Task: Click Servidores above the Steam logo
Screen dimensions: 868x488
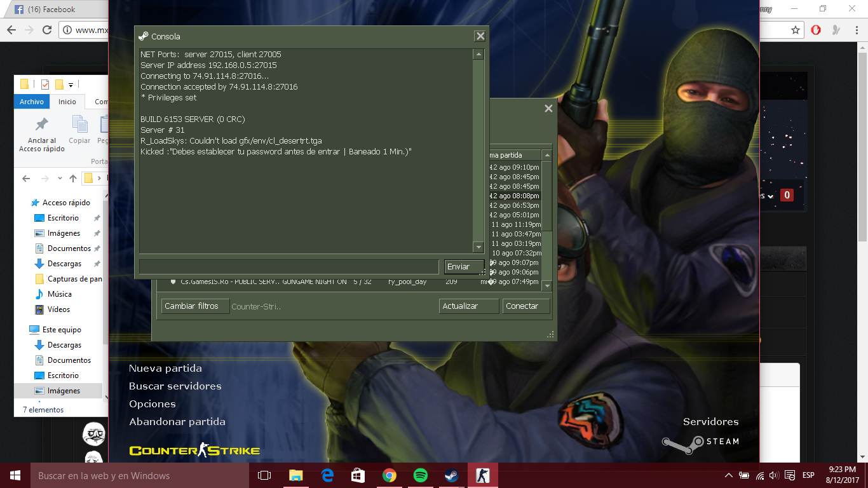Action: point(711,422)
